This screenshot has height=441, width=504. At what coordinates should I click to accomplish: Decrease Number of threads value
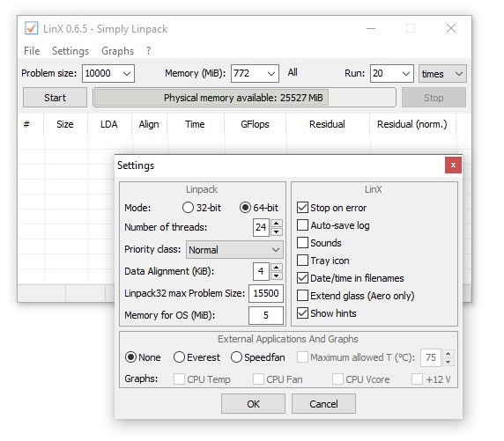pos(277,232)
